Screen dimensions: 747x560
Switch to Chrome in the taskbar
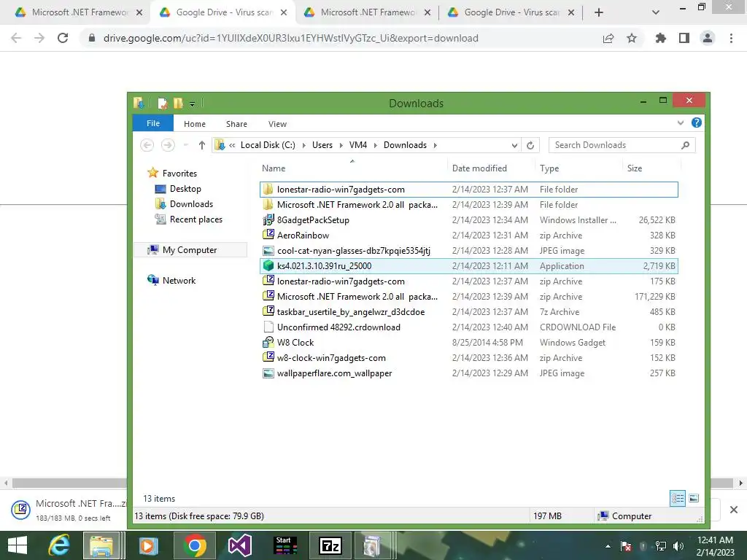tap(194, 545)
